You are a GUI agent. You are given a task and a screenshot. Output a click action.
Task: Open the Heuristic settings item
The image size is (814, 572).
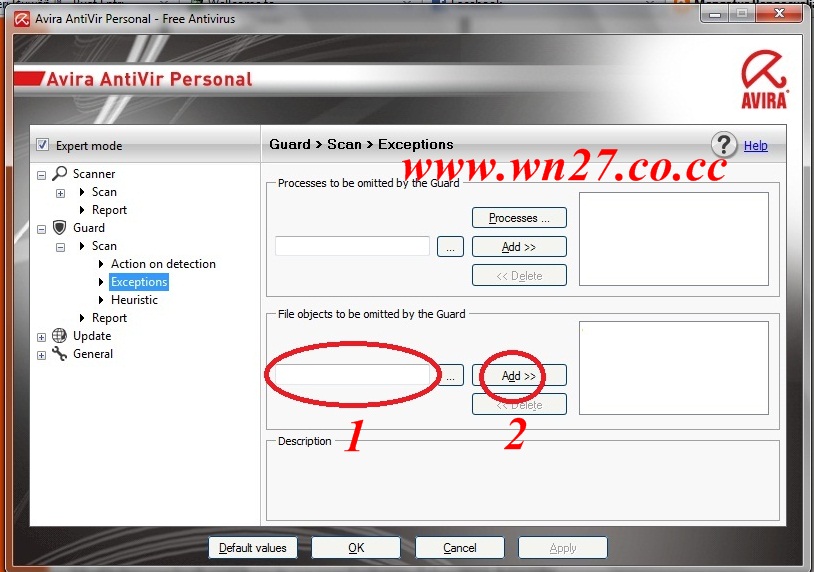(x=134, y=299)
